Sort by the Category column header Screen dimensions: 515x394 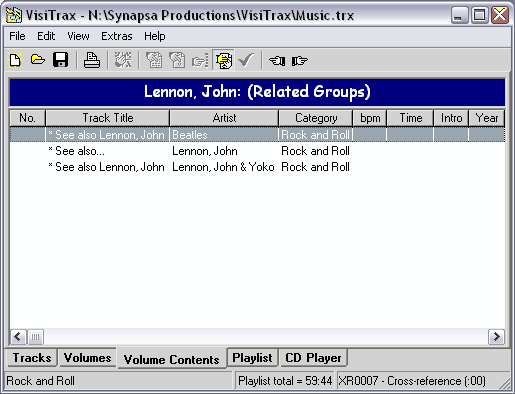pos(316,118)
